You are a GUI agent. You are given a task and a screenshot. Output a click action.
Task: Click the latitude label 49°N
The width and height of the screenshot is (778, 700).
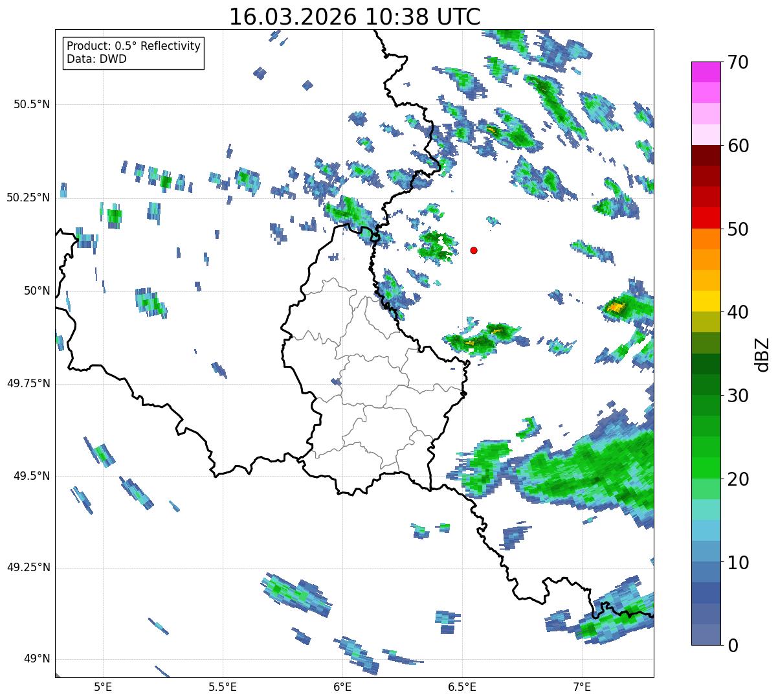38,659
